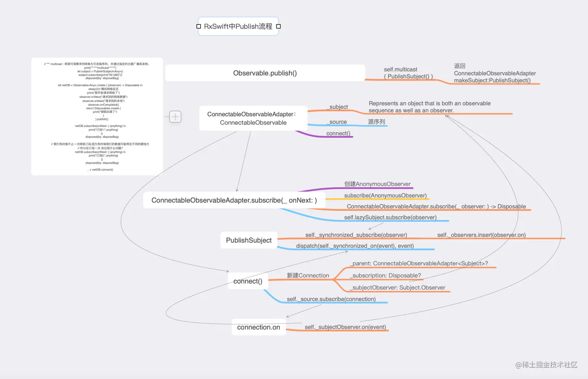Screen dimensions: 588x379
Task: Select the _parent: ConnectableObservableAdapter<Subject>? branch
Action: [419, 264]
